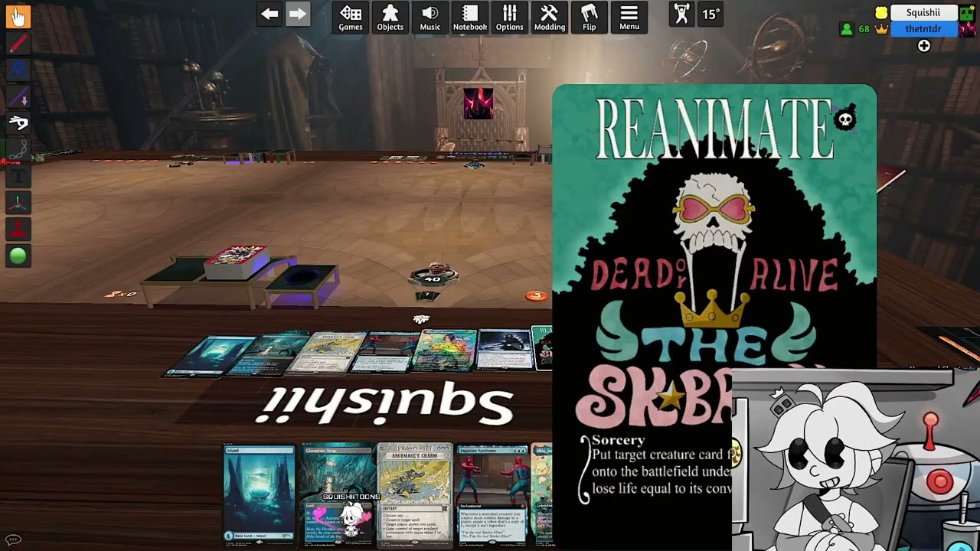Image resolution: width=980 pixels, height=551 pixels.
Task: Open the Modding menu
Action: point(549,18)
